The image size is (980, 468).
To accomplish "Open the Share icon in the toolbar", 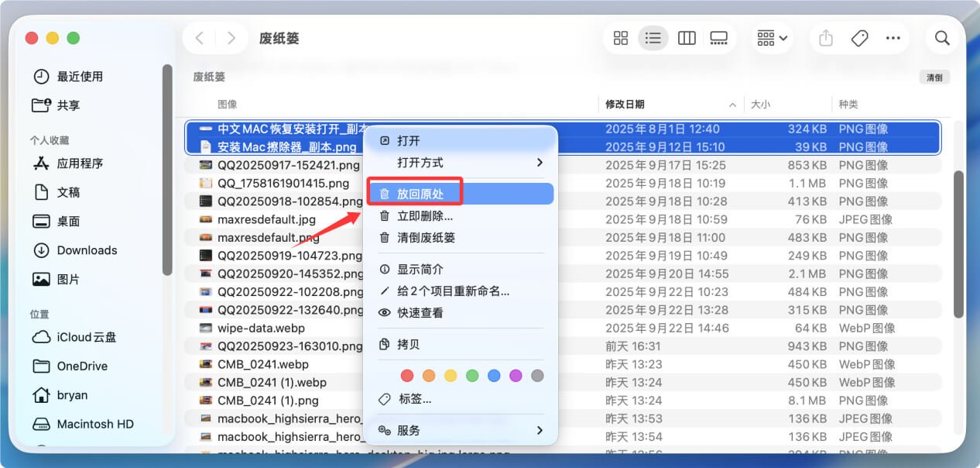I will tap(824, 37).
